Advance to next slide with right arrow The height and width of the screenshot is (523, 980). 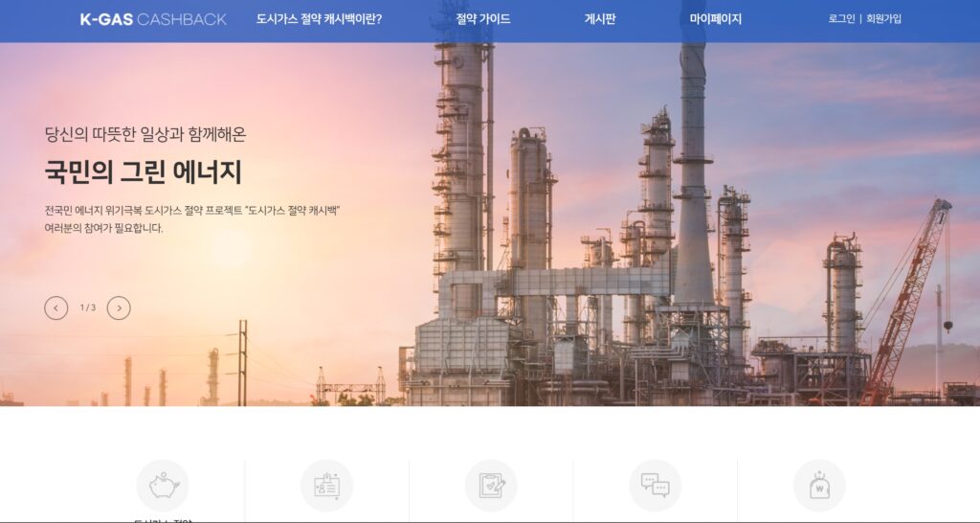point(119,307)
